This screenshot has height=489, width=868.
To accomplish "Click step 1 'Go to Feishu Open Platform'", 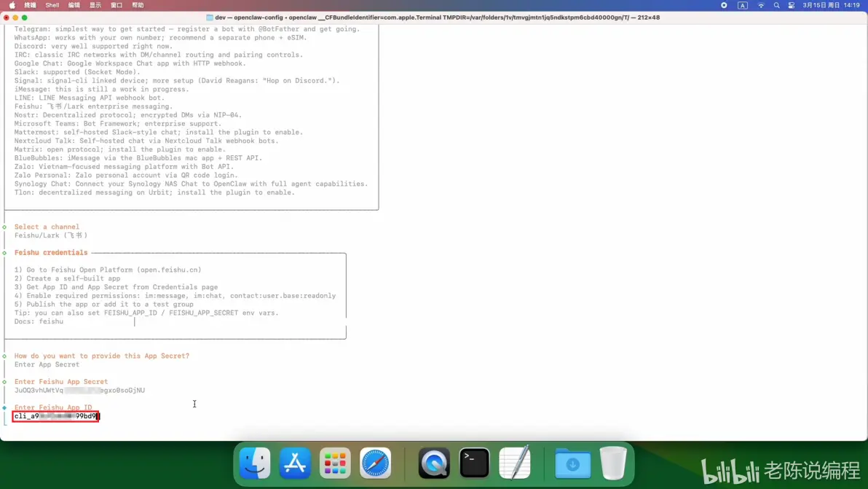I will pyautogui.click(x=108, y=270).
